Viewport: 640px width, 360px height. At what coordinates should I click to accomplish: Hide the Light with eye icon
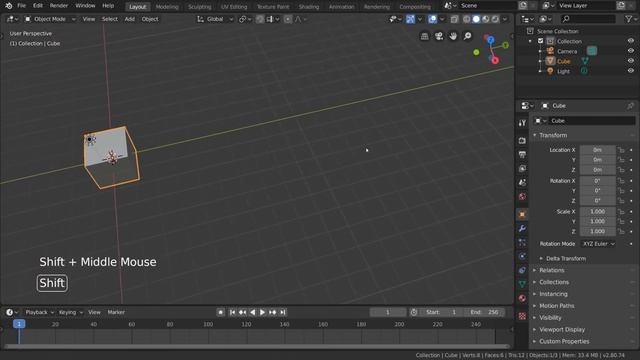(631, 71)
